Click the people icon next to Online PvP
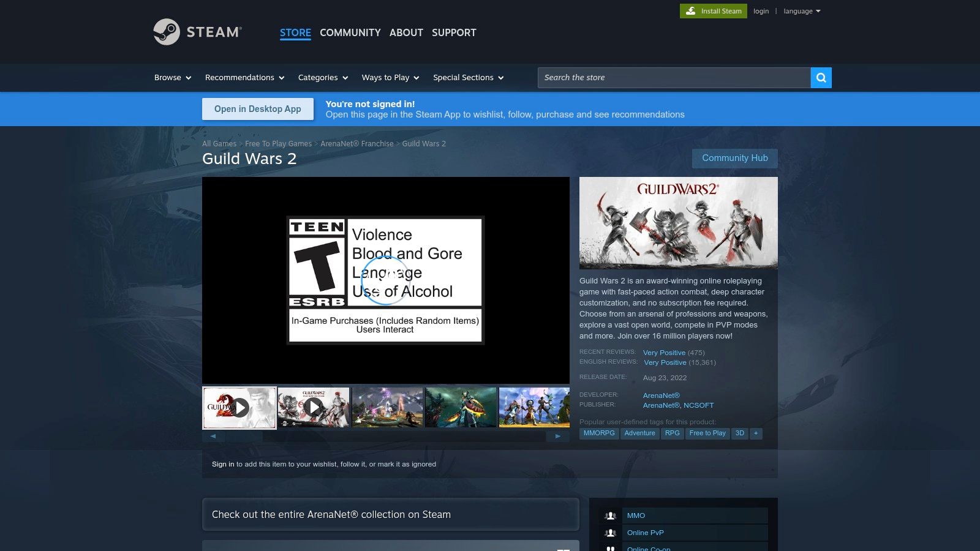 tap(611, 533)
